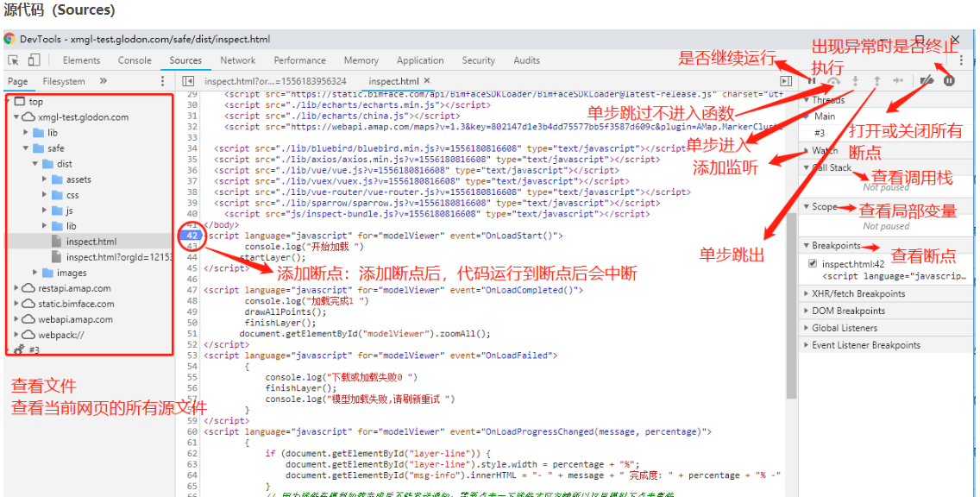Collapse the Scope section header
Image resolution: width=980 pixels, height=497 pixels.
click(886, 207)
